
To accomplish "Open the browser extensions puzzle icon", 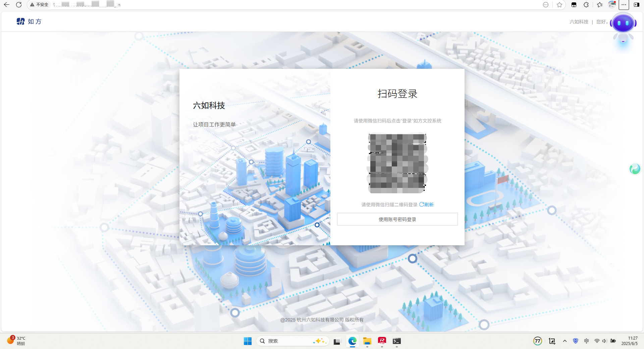I will pyautogui.click(x=586, y=5).
